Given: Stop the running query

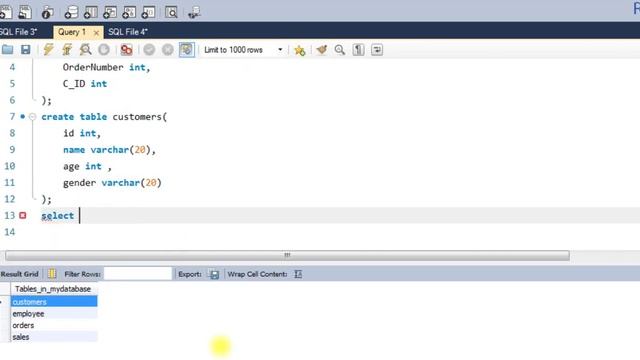Looking at the screenshot, I should pyautogui.click(x=104, y=50).
